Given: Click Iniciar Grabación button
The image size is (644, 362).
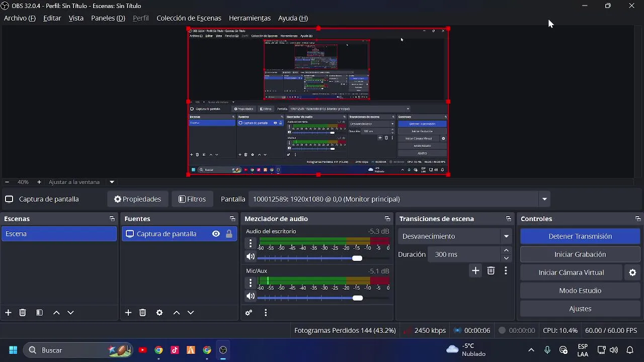Looking at the screenshot, I should [580, 254].
